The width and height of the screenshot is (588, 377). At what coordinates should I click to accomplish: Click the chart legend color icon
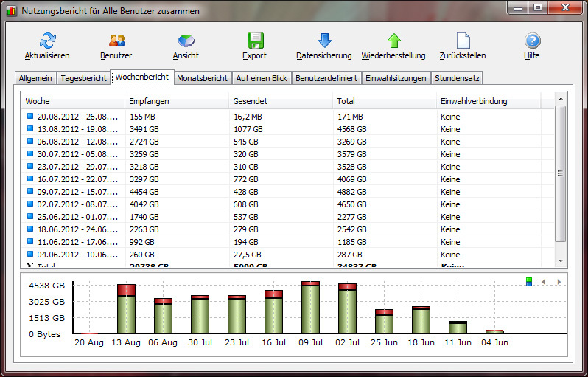529,282
